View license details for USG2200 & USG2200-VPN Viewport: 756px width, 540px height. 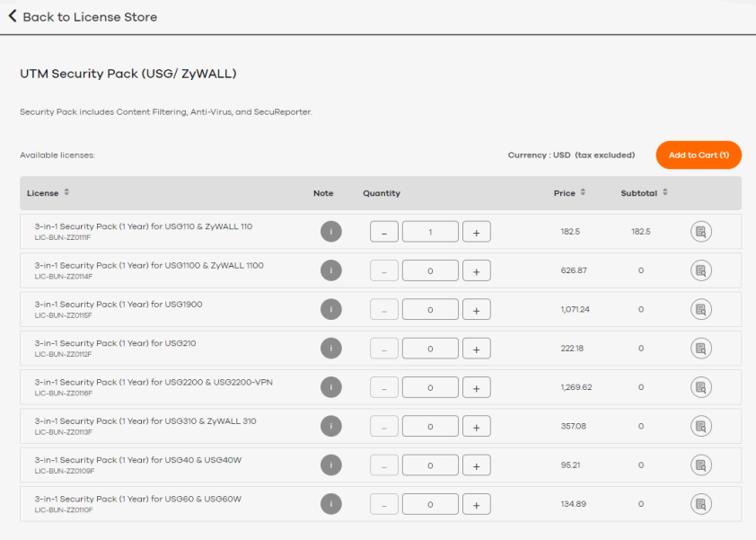pyautogui.click(x=701, y=387)
